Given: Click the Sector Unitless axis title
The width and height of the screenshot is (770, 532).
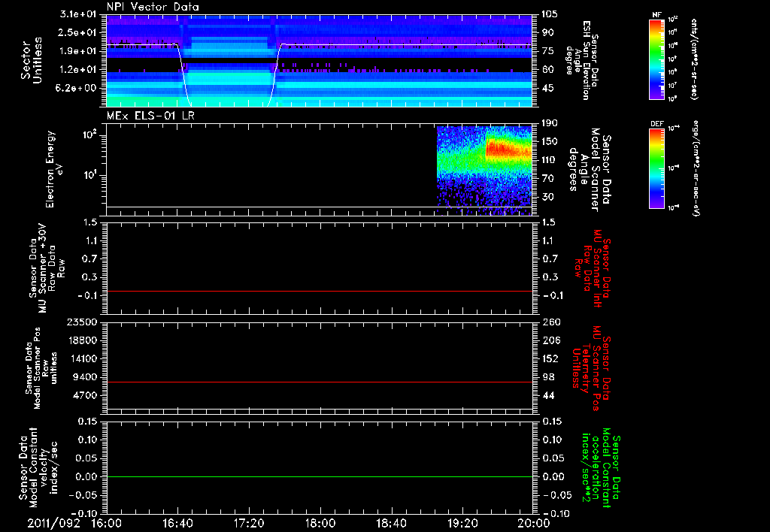Looking at the screenshot, I should pos(32,60).
